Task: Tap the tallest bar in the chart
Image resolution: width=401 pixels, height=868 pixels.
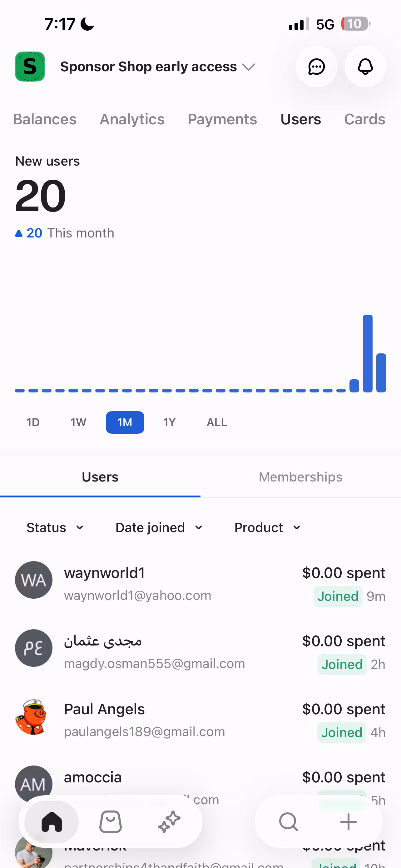Action: [368, 353]
